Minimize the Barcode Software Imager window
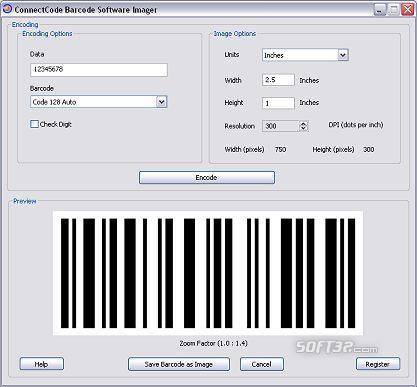The height and width of the screenshot is (387, 417). [x=379, y=9]
